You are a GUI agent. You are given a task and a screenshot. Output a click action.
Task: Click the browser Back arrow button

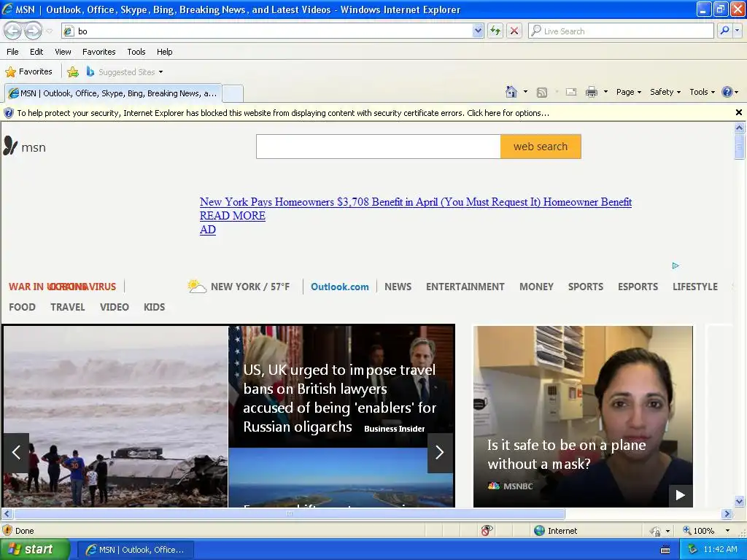(x=13, y=31)
